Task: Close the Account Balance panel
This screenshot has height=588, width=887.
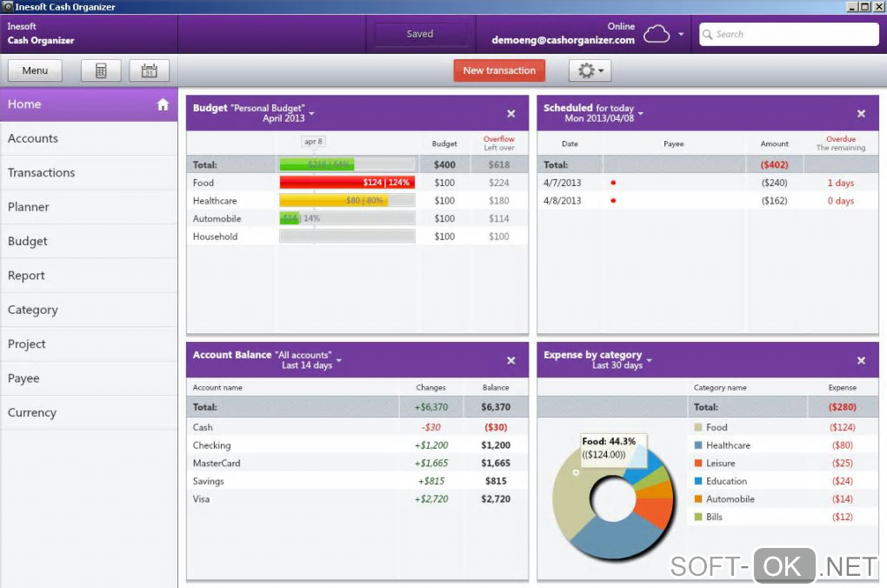Action: 510,360
